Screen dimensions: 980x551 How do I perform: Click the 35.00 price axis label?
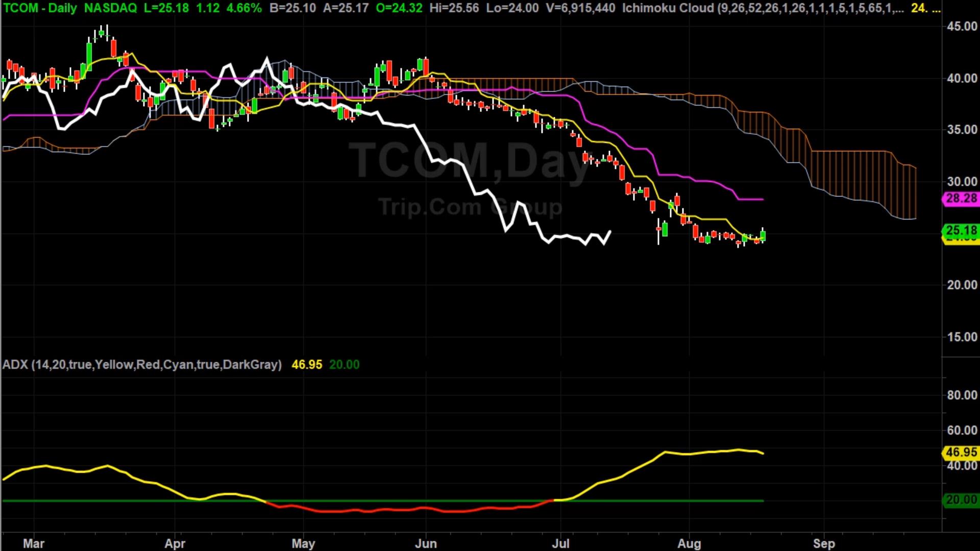[x=962, y=130]
